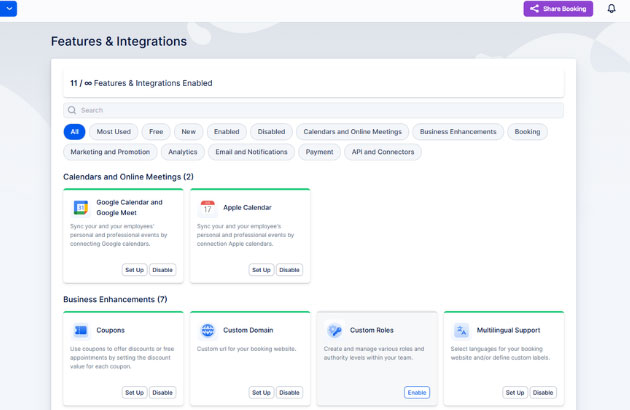This screenshot has width=630, height=410.
Task: Filter by Payment category
Action: point(319,152)
